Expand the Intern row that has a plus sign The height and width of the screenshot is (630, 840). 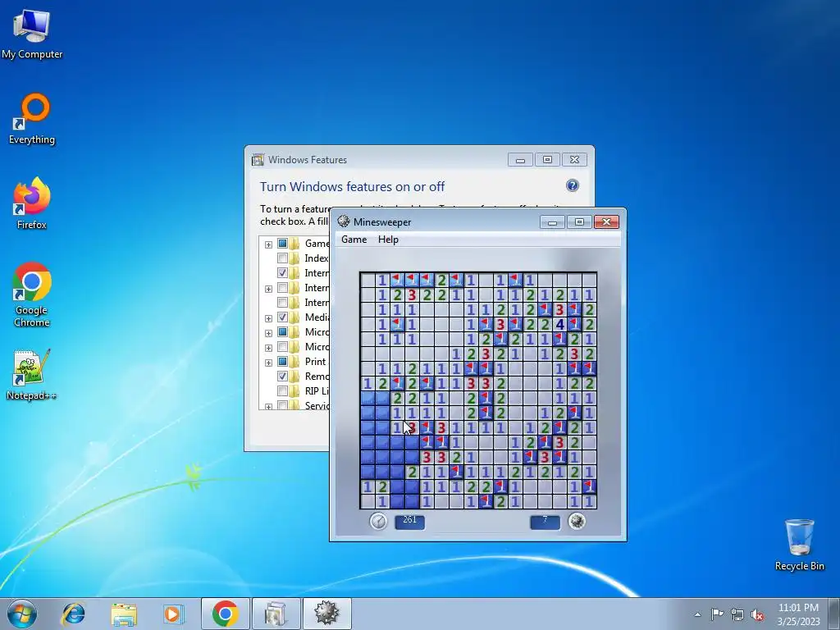pyautogui.click(x=268, y=289)
